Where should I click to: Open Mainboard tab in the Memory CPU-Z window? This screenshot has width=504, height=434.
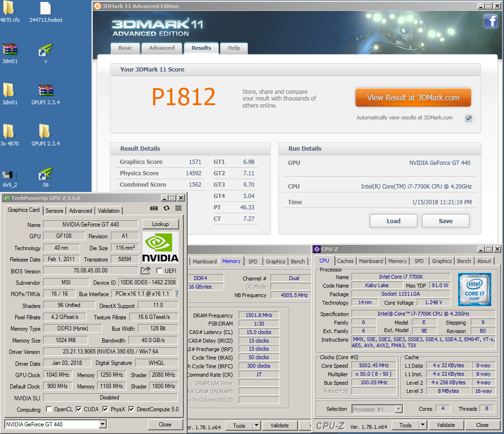205,262
